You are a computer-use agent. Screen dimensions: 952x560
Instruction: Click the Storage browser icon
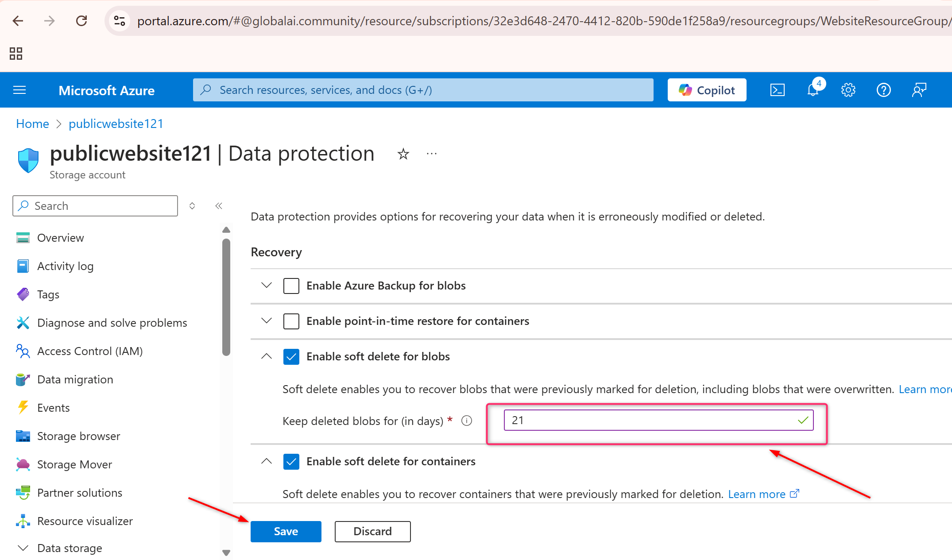23,436
